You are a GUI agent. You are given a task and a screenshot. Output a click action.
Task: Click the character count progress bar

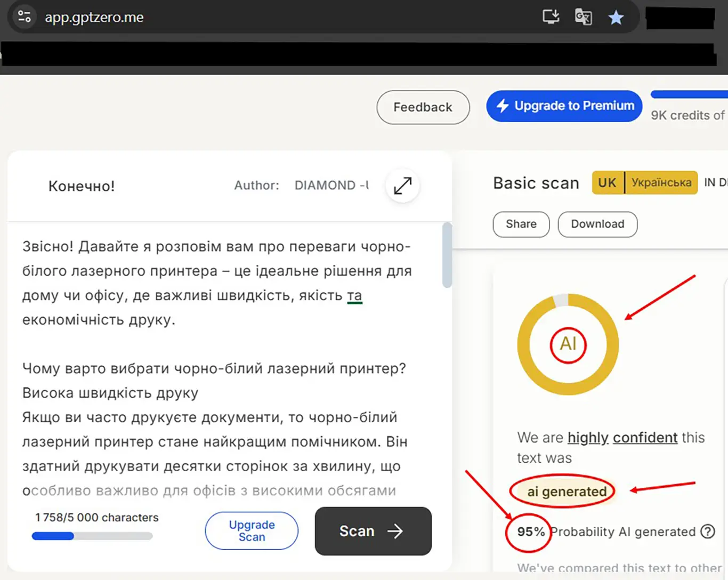click(x=92, y=536)
